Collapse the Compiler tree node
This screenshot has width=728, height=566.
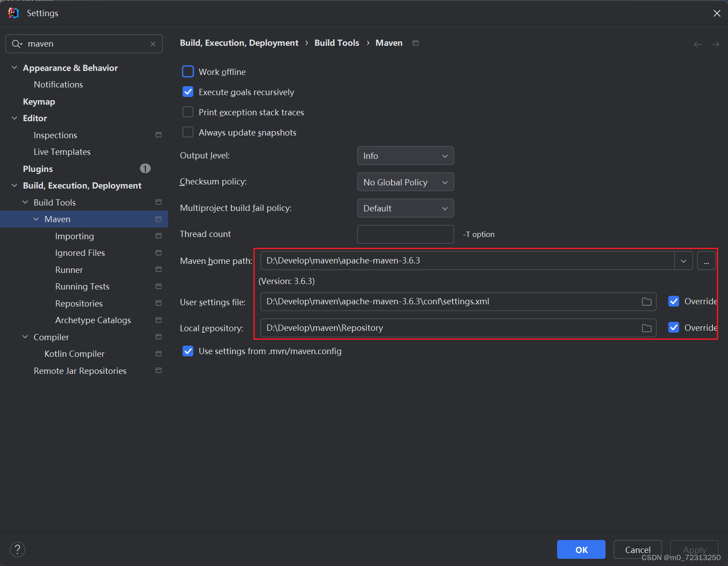[x=25, y=337]
